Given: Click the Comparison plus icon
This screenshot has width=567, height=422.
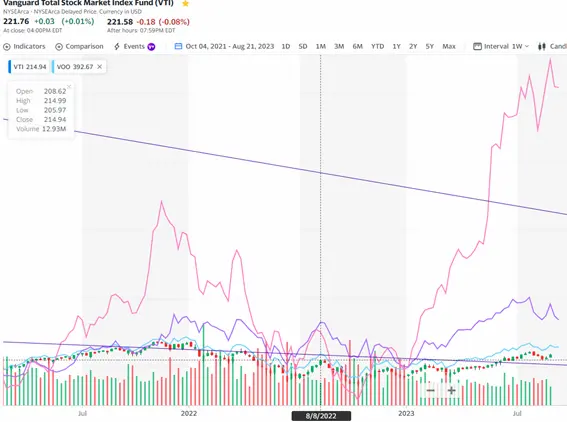Looking at the screenshot, I should point(59,47).
